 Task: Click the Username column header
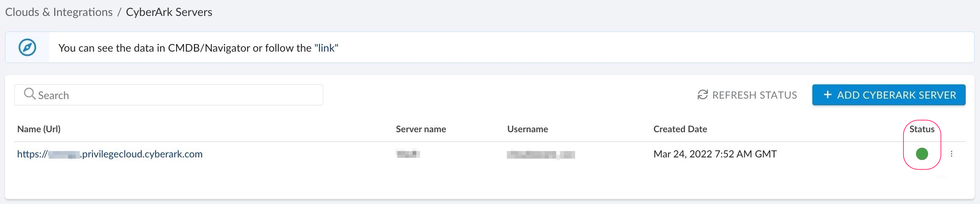pyautogui.click(x=527, y=129)
